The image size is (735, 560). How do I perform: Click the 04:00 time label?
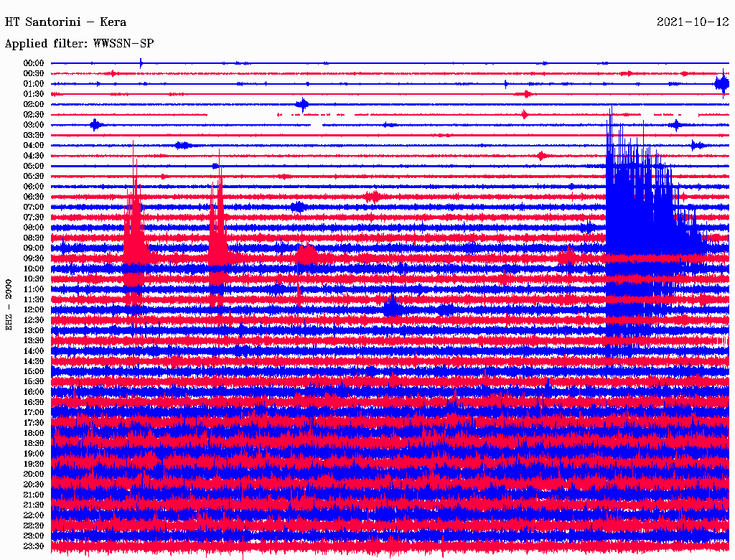pyautogui.click(x=34, y=146)
